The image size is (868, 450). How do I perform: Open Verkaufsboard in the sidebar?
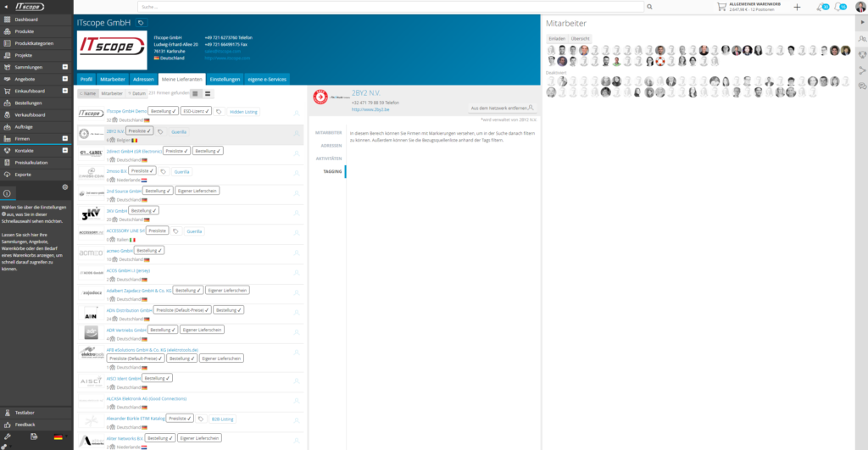pos(36,115)
